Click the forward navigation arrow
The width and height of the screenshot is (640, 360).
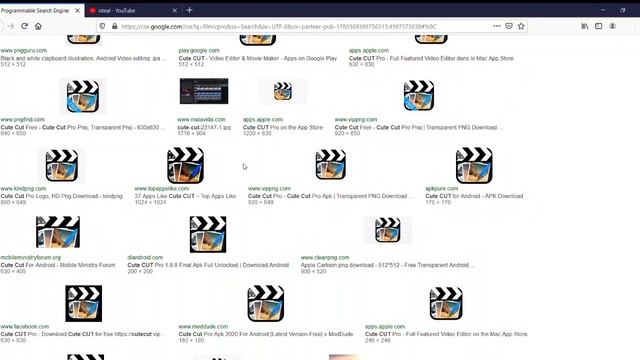point(10,26)
